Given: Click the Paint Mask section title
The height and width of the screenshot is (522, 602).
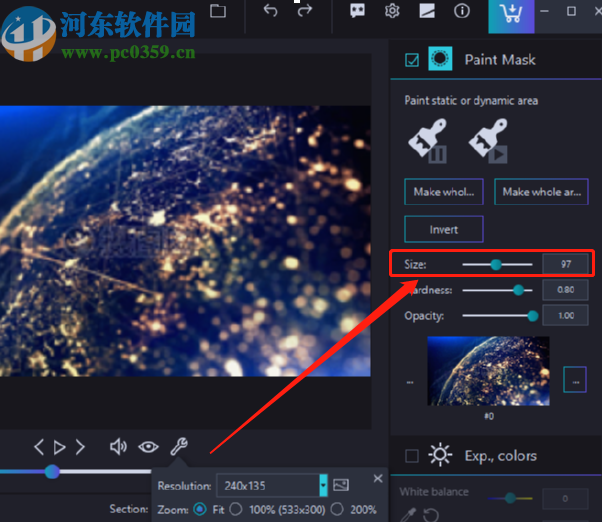Looking at the screenshot, I should coord(500,60).
